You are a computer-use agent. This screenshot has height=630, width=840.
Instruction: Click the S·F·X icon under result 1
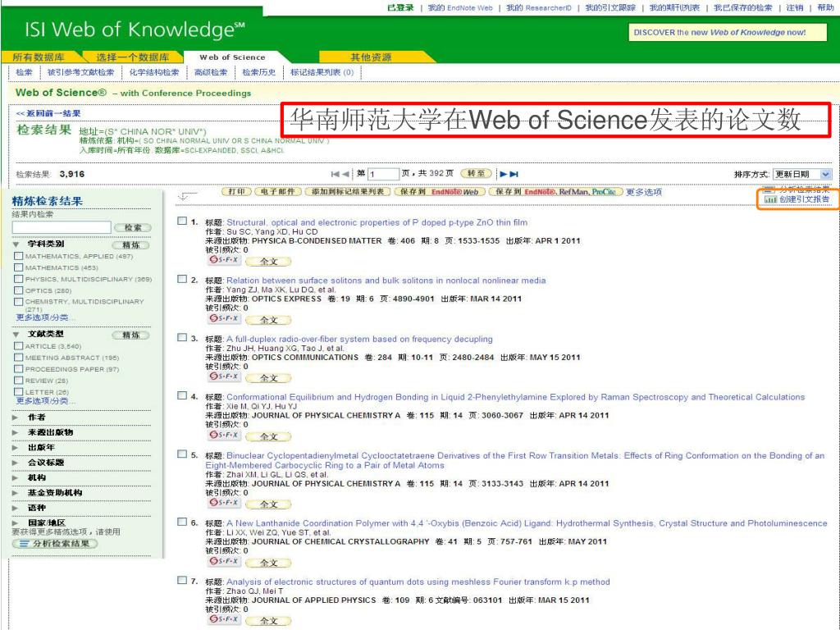[x=225, y=260]
